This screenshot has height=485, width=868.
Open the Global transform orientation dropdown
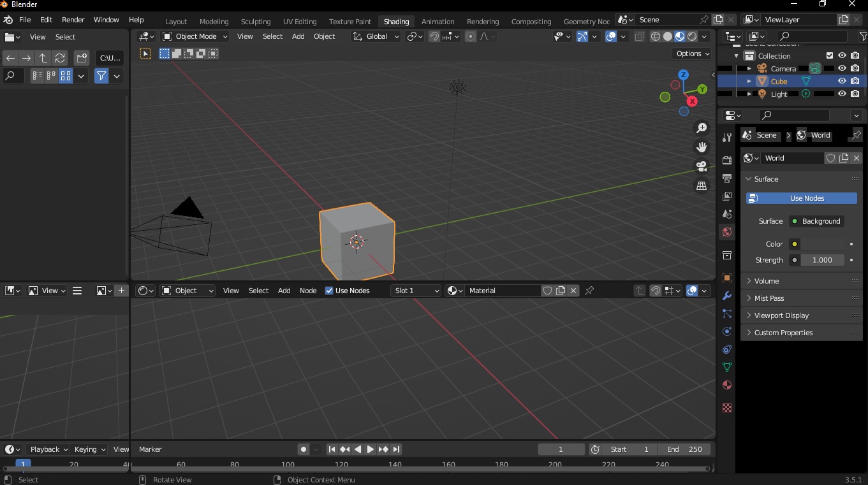(x=376, y=36)
